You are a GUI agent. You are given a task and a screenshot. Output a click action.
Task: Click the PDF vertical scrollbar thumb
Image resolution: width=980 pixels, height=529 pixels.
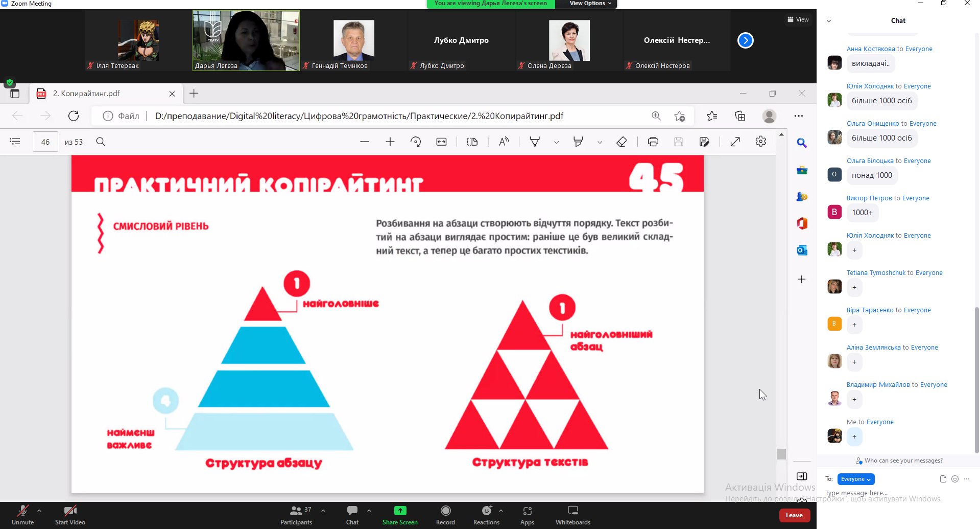[x=781, y=454]
